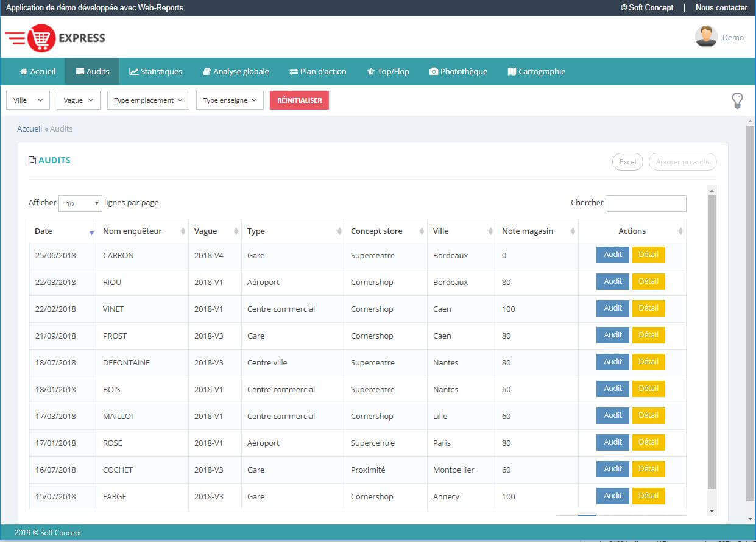The height and width of the screenshot is (542, 756).
Task: Expand the Type enseigne filter
Action: tap(230, 100)
